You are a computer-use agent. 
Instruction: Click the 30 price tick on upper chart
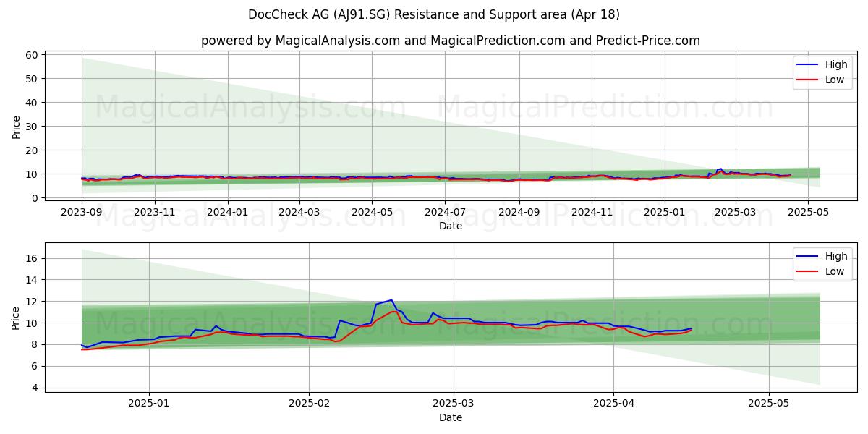(32, 127)
